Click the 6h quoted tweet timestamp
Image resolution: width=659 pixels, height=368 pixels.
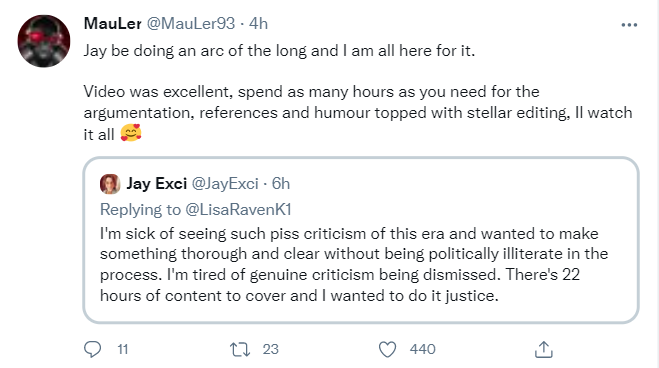pos(281,184)
